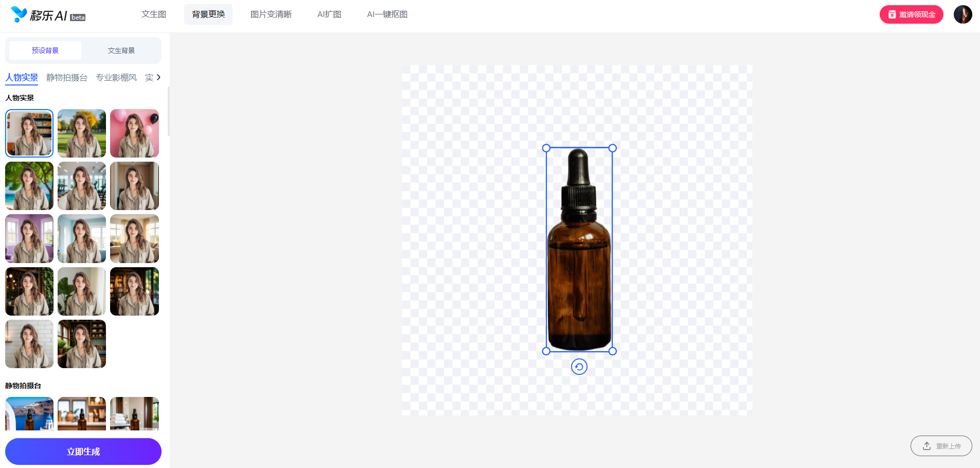This screenshot has height=468, width=980.
Task: Choose the tropical beach background portrait thumbnail
Action: 29,186
